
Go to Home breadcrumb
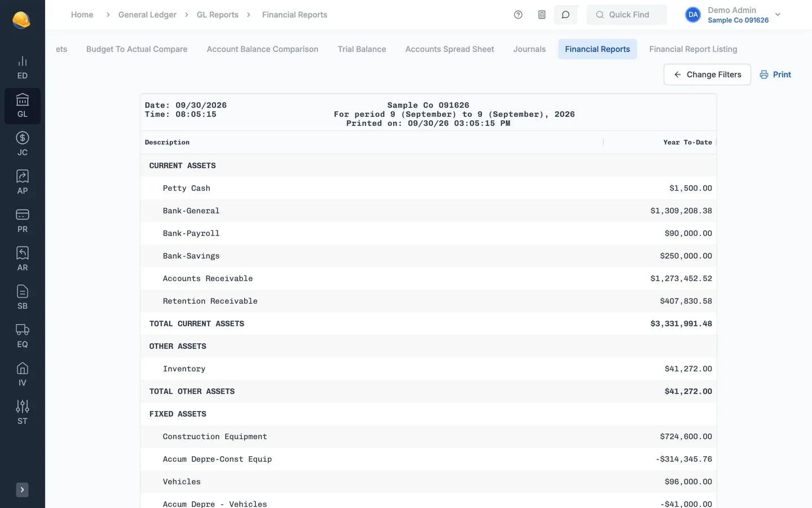pyautogui.click(x=82, y=15)
